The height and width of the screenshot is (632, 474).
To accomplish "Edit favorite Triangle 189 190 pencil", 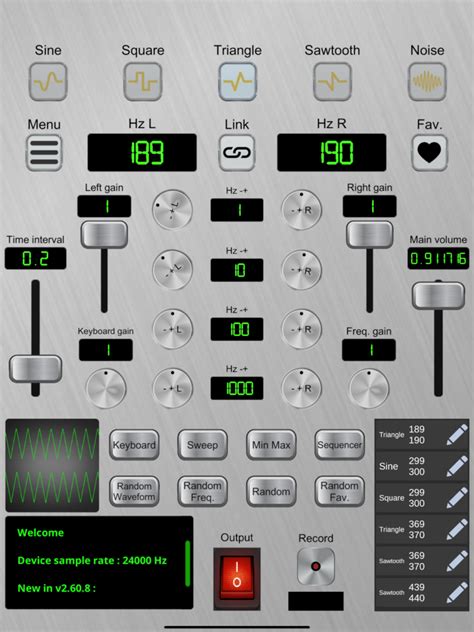I will pos(457,434).
